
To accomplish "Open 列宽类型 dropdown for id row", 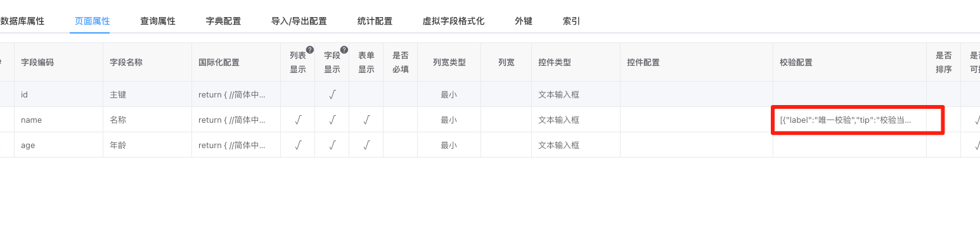I will tap(449, 94).
